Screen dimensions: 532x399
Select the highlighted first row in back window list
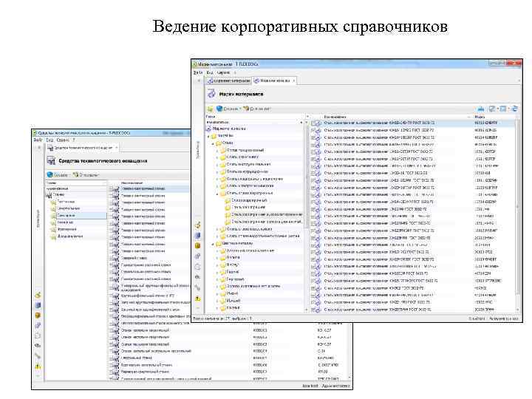click(149, 188)
